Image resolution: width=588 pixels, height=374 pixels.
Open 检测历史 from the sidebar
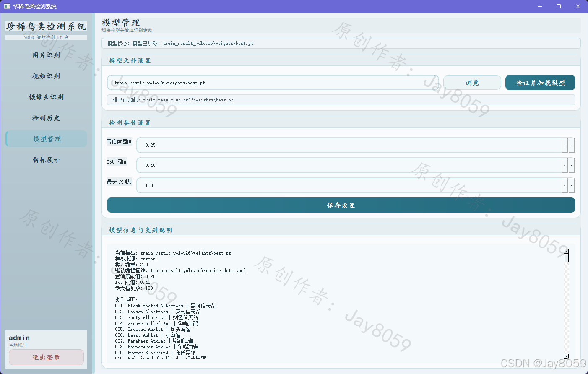pos(46,118)
